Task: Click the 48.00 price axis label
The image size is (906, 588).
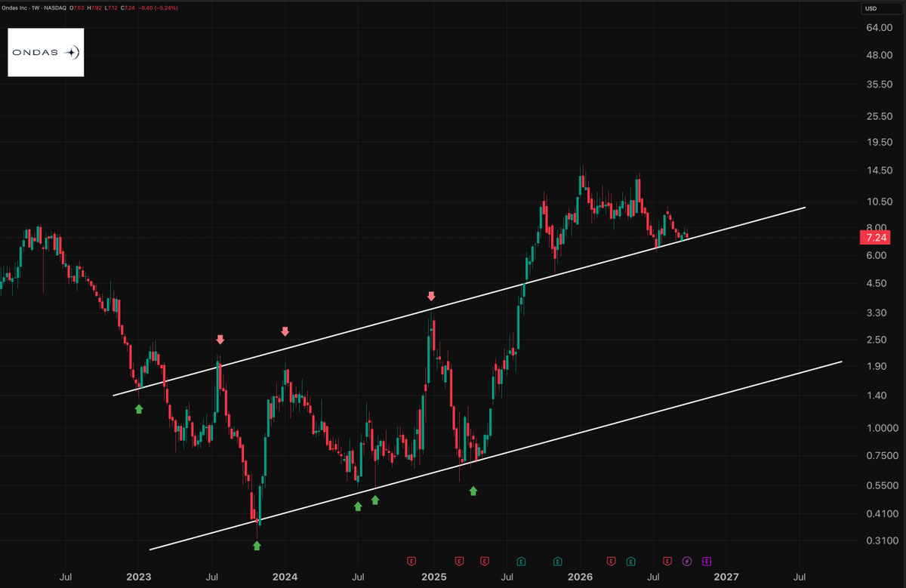Action: 879,56
